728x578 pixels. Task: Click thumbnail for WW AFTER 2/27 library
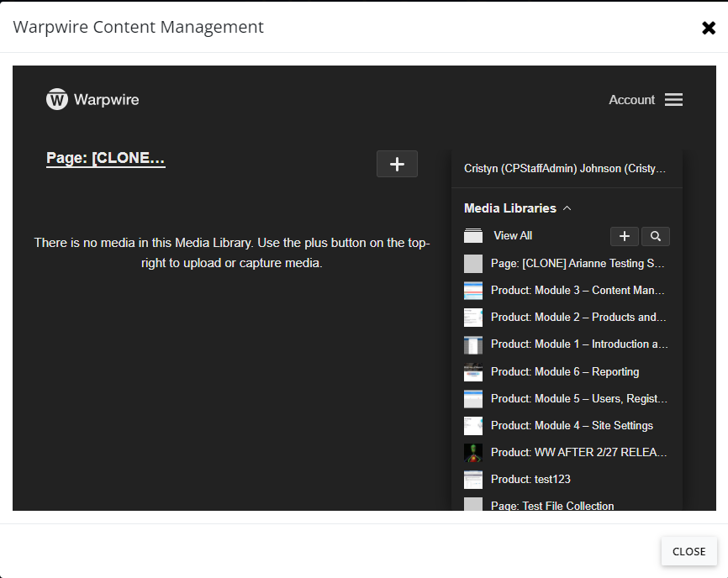[x=473, y=453]
